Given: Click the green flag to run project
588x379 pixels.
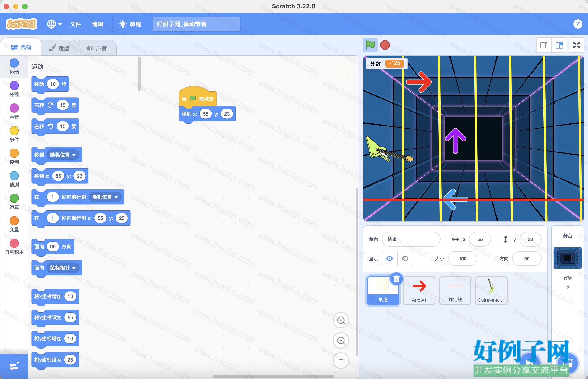Looking at the screenshot, I should coord(370,45).
